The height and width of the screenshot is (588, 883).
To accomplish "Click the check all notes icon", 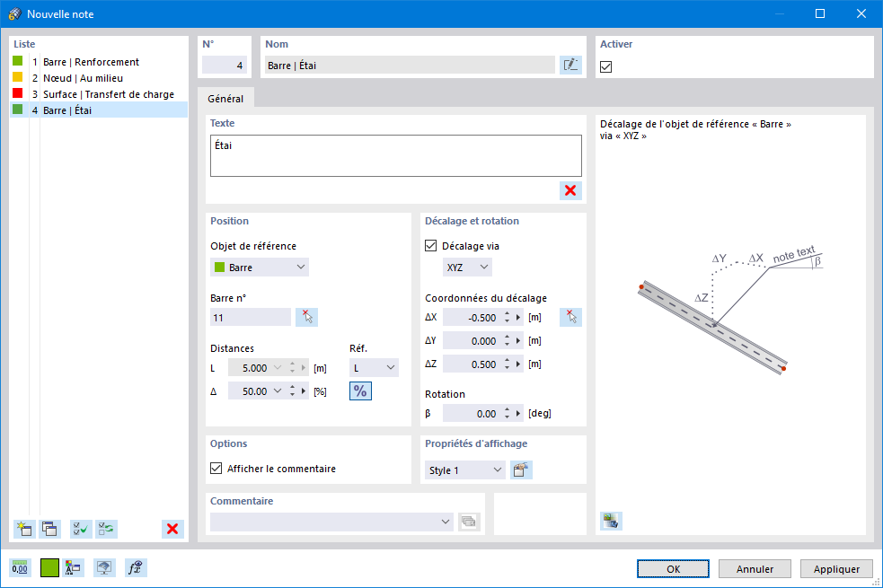I will point(81,529).
